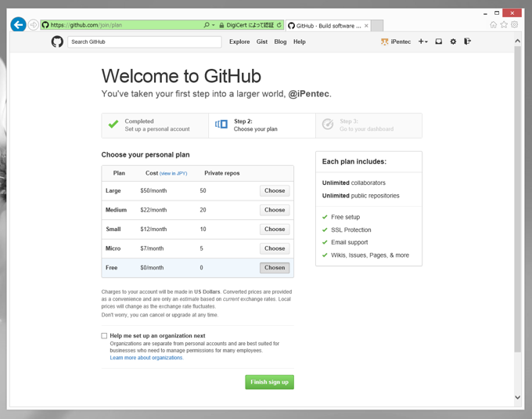This screenshot has width=532, height=419.
Task: Open Learn more about organizations link
Action: coord(146,358)
